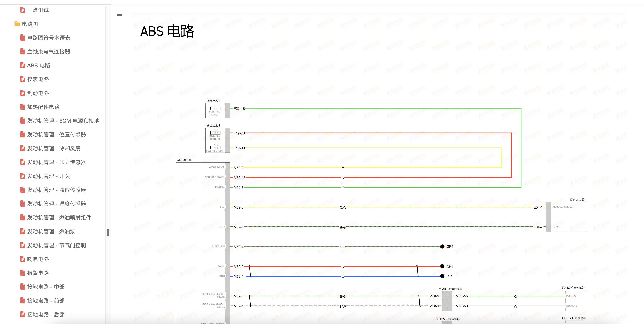This screenshot has width=644, height=324.
Task: Open 发动机管理 - ECM 电源和接地
Action: coord(63,121)
